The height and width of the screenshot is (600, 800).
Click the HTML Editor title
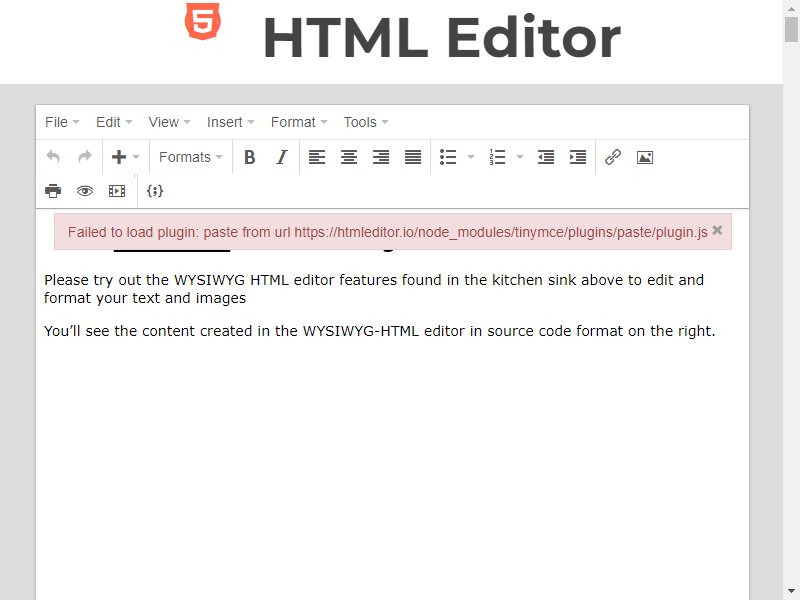(x=441, y=38)
